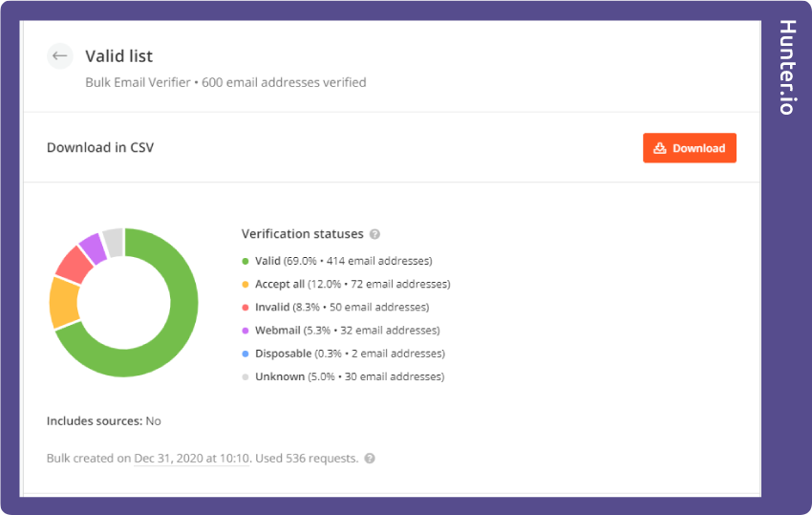Viewport: 812px width, 515px height.
Task: Click the 'Download in CSV' label
Action: pyautogui.click(x=100, y=148)
